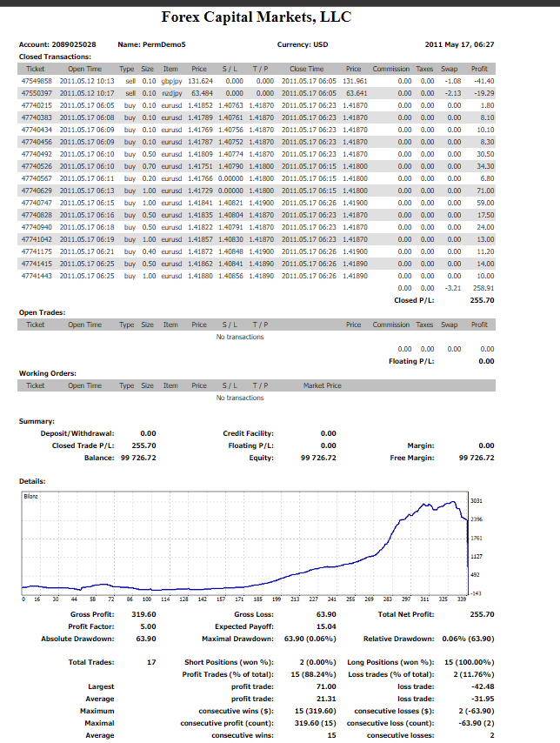
Task: Select ticket 47741042
Action: [37, 240]
